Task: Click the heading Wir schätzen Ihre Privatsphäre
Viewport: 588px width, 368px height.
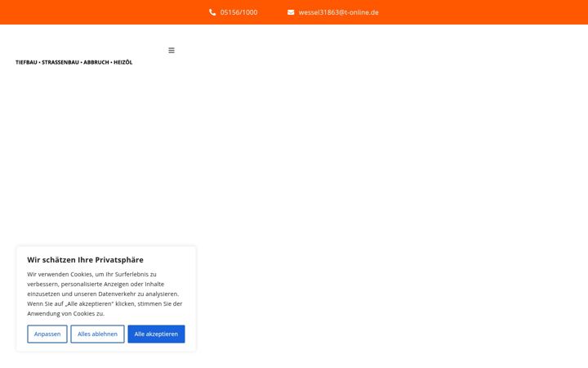Action: (x=85, y=260)
